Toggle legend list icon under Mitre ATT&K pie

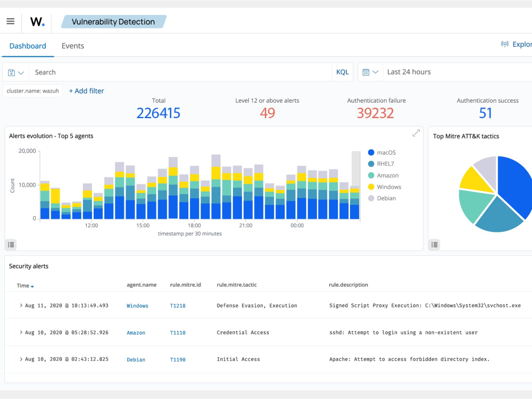coord(434,245)
